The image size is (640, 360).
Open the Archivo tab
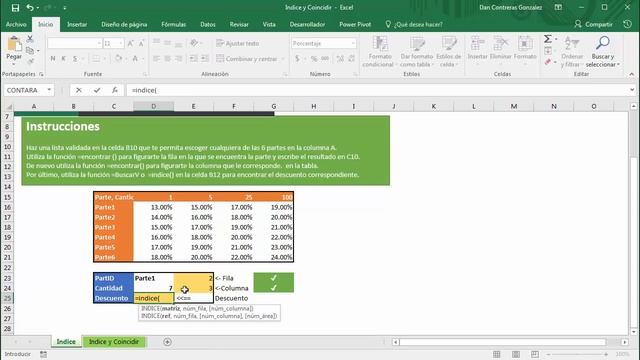(16, 24)
